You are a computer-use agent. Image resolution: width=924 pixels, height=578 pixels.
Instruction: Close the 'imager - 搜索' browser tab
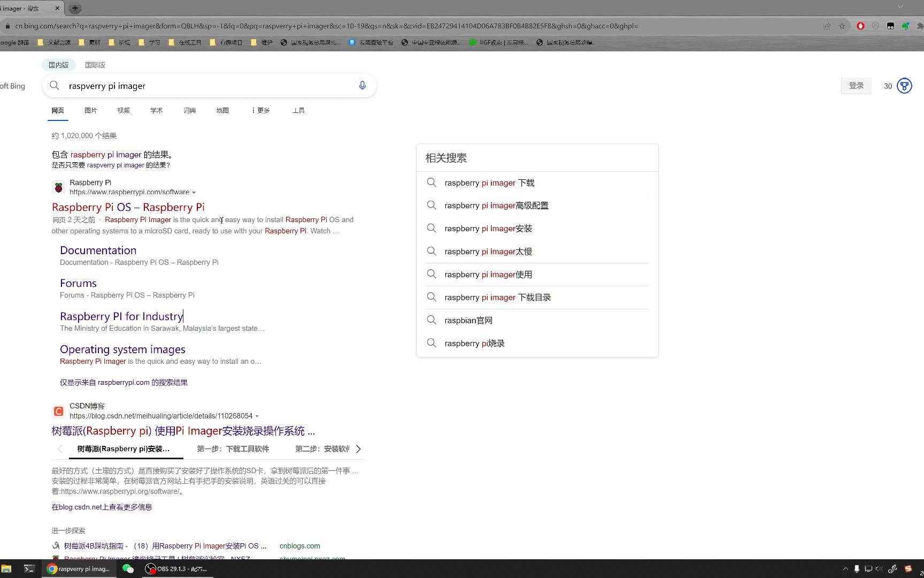pos(58,8)
